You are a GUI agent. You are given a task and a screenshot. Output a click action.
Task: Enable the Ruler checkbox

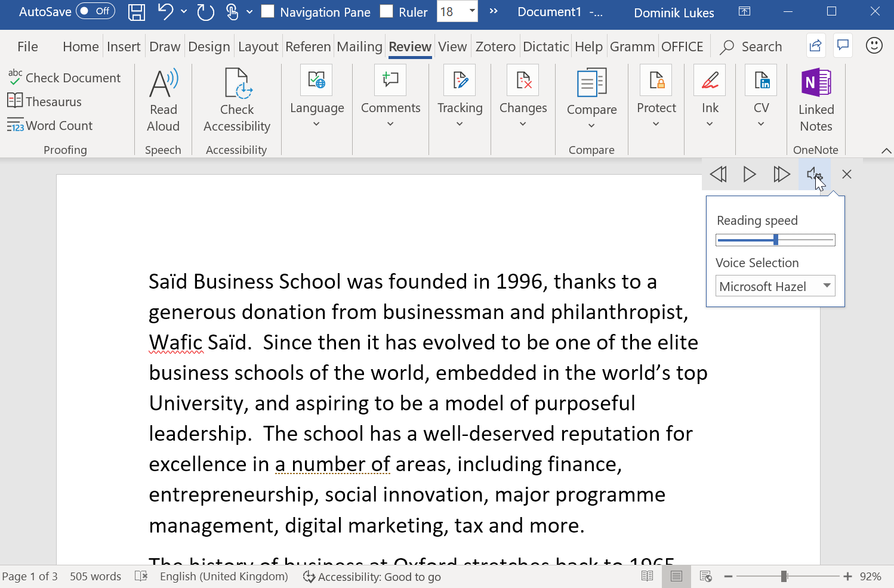387,11
